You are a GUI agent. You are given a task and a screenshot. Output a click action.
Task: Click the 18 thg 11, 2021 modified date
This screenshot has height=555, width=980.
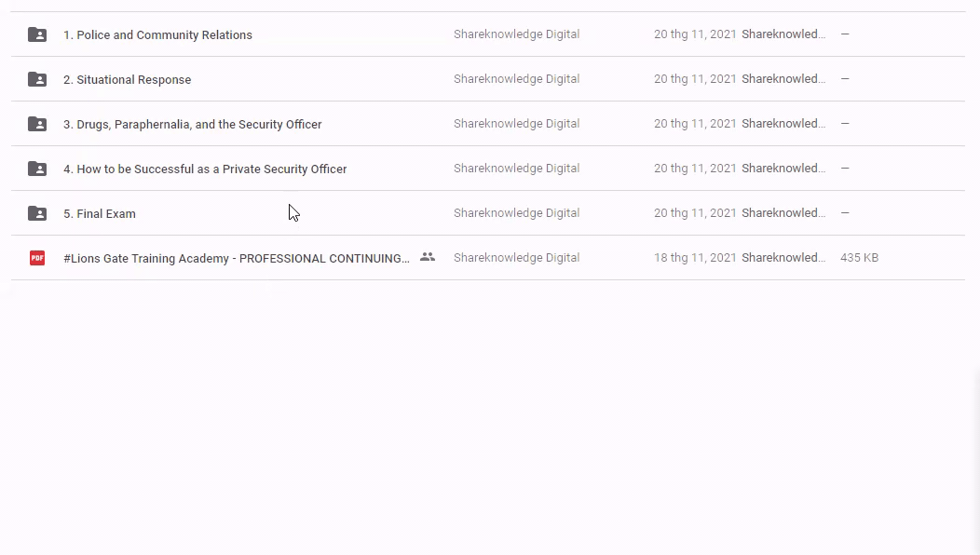(x=695, y=258)
